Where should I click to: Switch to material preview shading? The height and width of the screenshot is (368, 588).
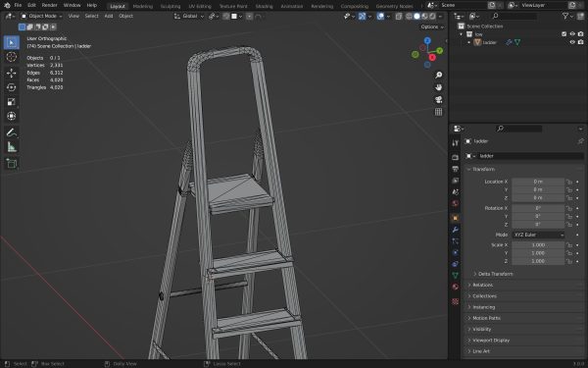click(424, 16)
